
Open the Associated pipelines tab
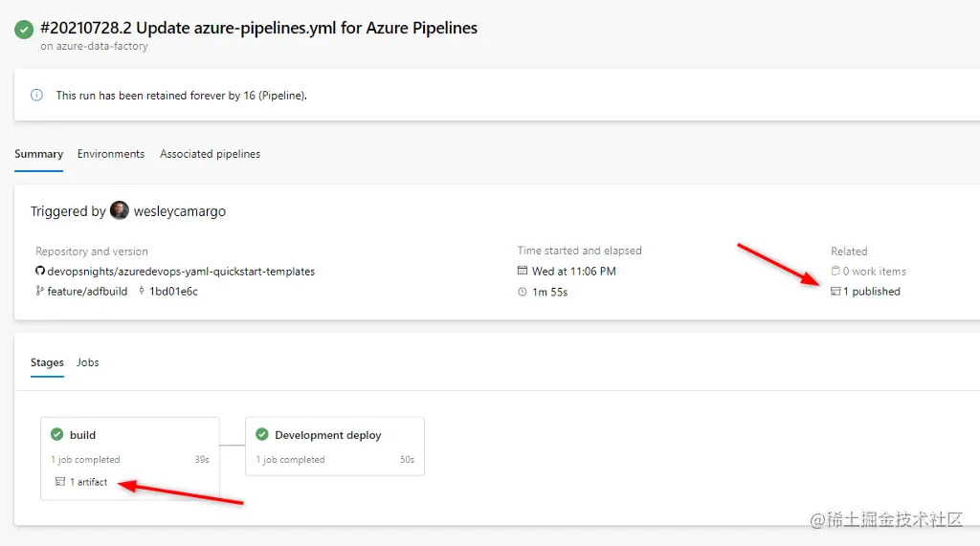(x=210, y=154)
